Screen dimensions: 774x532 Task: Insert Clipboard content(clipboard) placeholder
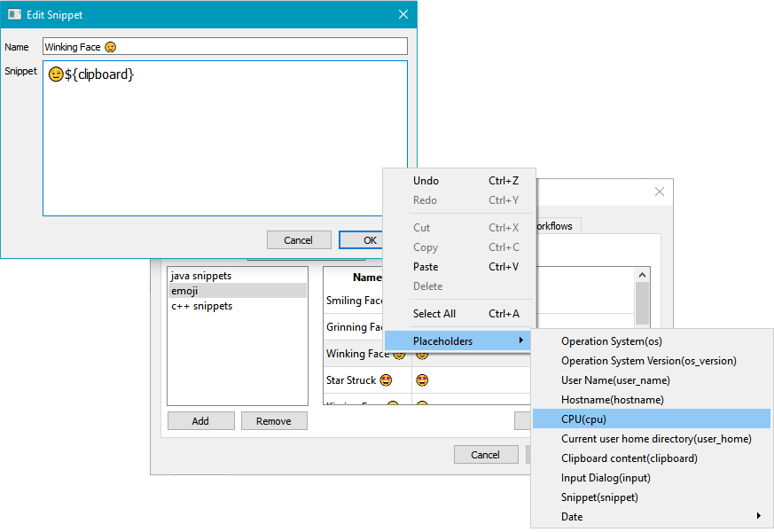652,458
